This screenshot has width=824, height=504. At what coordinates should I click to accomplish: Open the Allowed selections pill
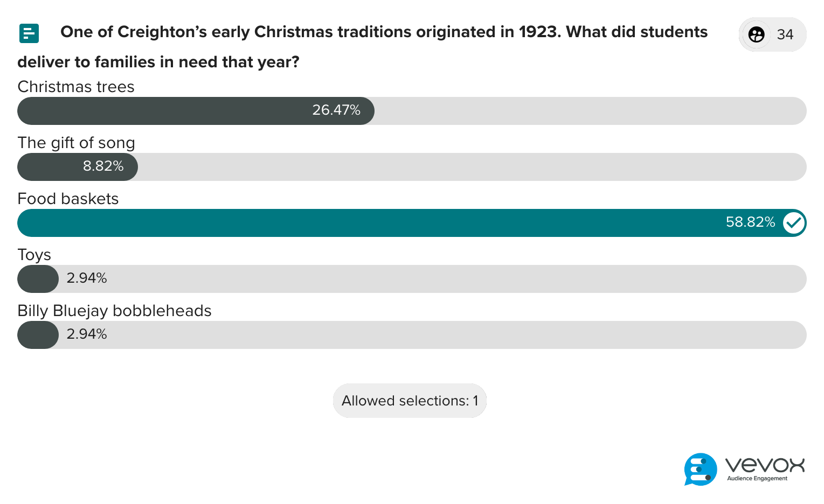pos(410,401)
